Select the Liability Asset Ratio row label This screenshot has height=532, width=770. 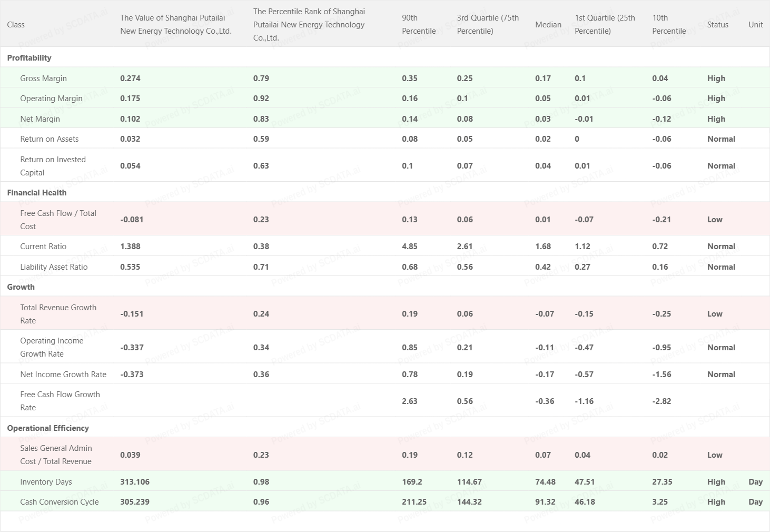click(x=54, y=267)
